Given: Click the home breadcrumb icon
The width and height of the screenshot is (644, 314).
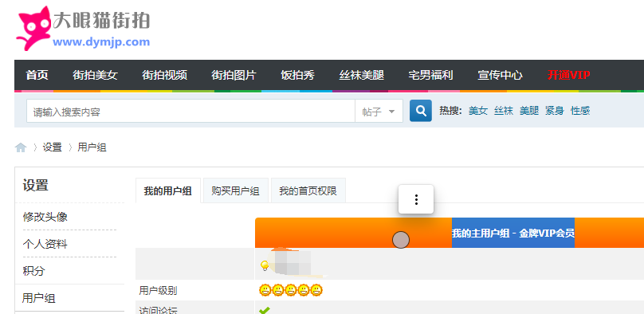Looking at the screenshot, I should point(21,147).
